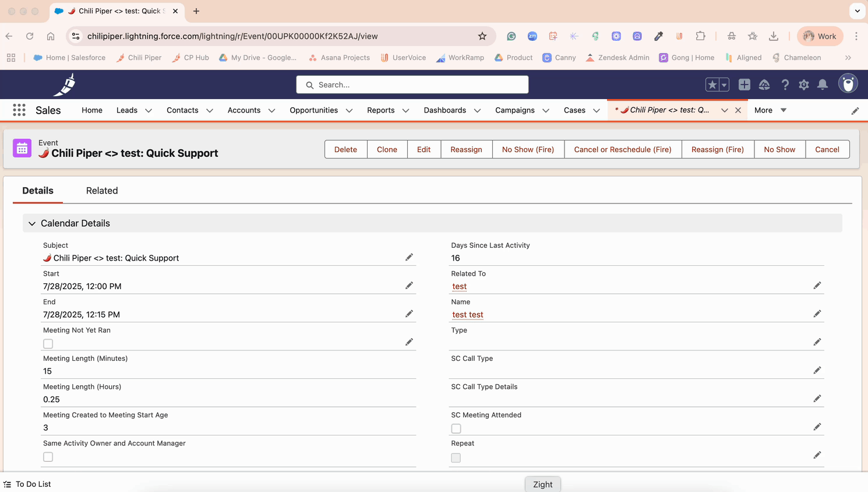868x492 pixels.
Task: Toggle Same Activity Owner and Account Manager checkbox
Action: point(48,457)
